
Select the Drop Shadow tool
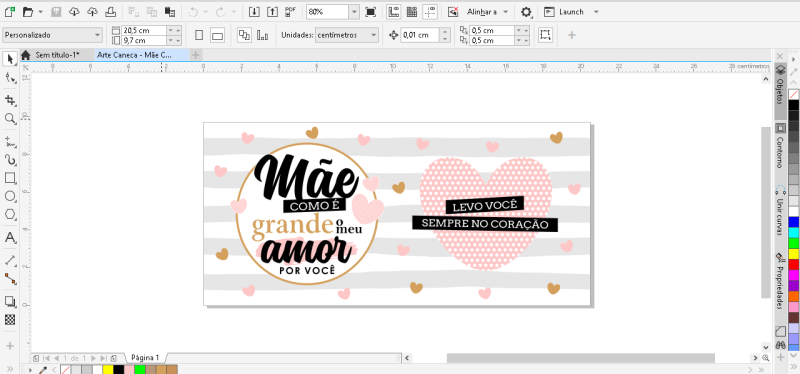[x=10, y=301]
